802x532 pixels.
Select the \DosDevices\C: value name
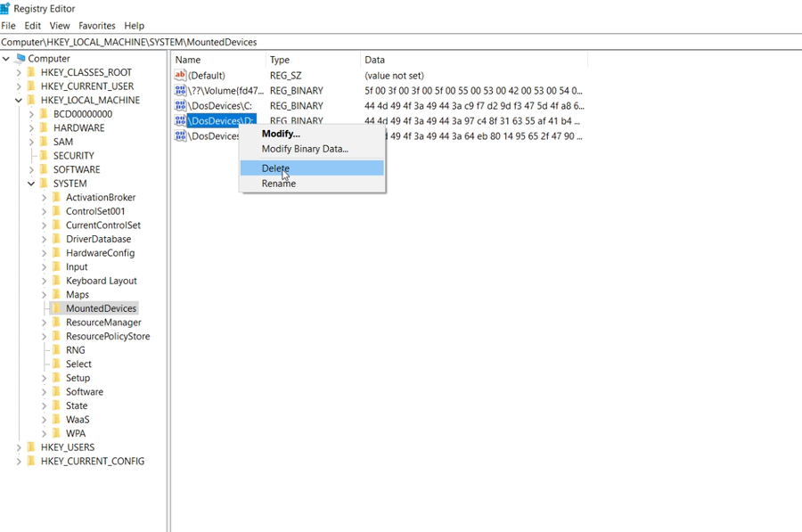click(220, 106)
